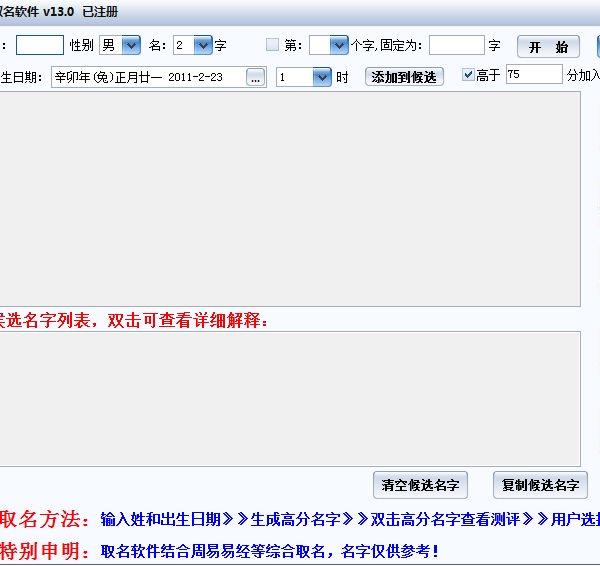Click inside the generated names result list
This screenshot has width=600, height=566.
(290, 200)
